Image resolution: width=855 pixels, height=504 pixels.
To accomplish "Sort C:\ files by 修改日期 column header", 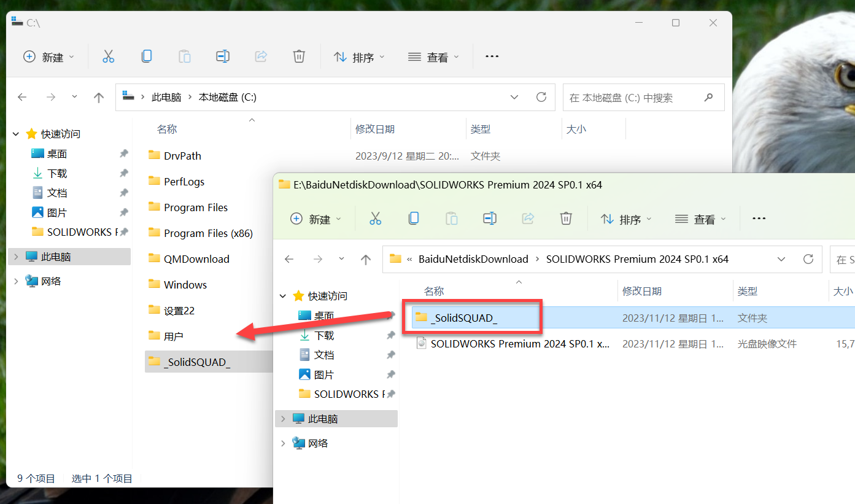I will click(375, 130).
